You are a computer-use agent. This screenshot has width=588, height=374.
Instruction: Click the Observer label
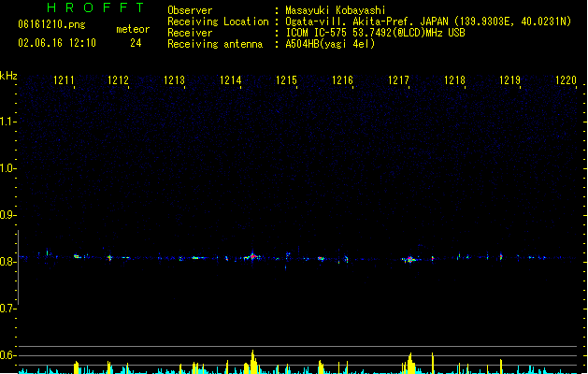[190, 10]
